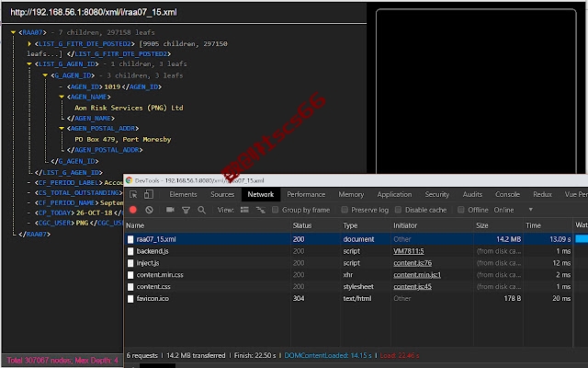Collapse the RAA07 root node
This screenshot has width=588, height=368.
click(x=14, y=33)
